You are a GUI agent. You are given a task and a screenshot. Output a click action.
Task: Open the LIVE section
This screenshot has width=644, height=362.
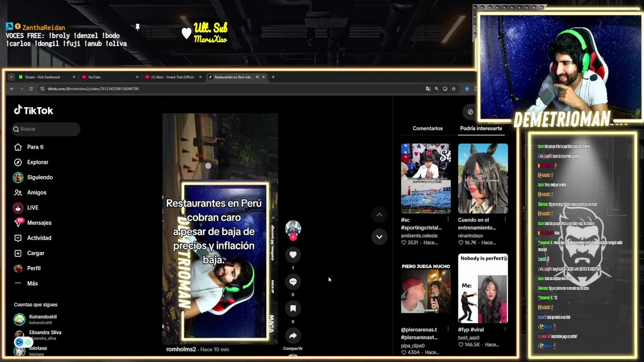pos(33,208)
